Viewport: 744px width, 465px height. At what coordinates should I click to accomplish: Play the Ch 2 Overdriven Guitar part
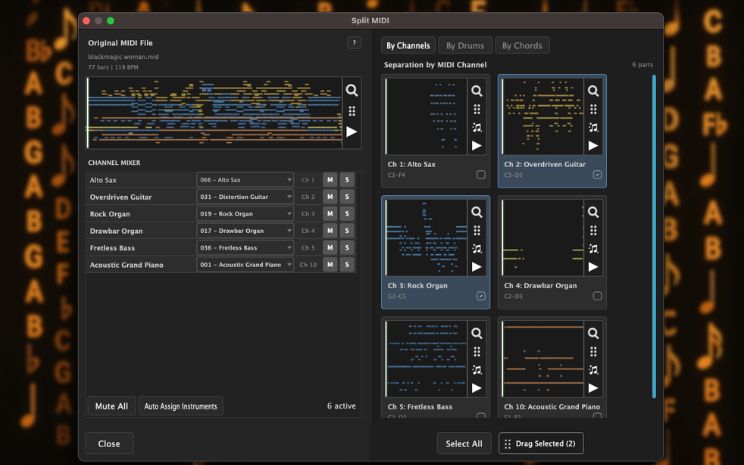pyautogui.click(x=593, y=145)
